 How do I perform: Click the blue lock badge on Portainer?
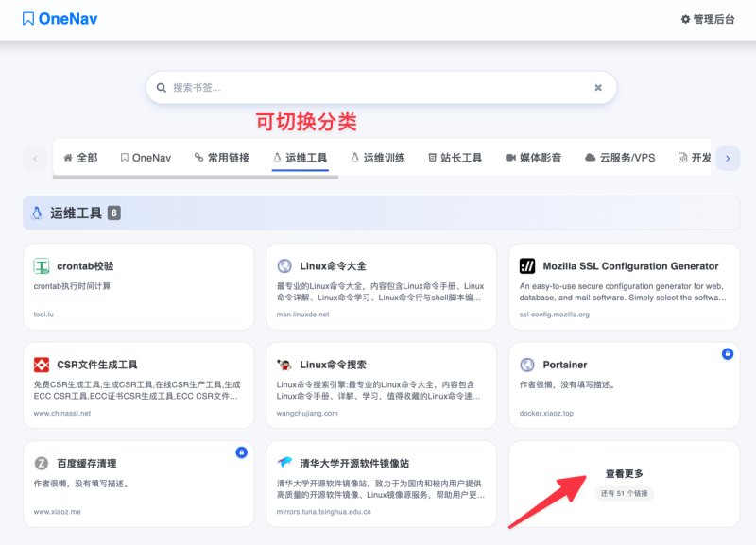[x=728, y=354]
